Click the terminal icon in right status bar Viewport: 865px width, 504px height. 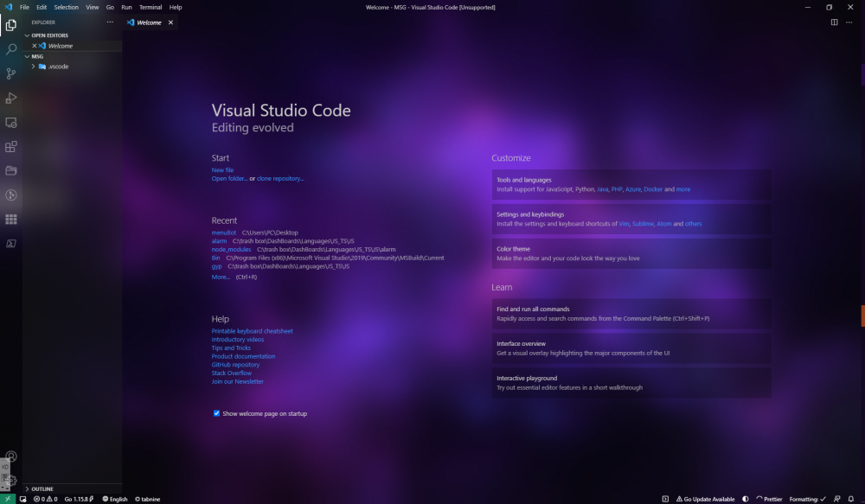click(665, 499)
